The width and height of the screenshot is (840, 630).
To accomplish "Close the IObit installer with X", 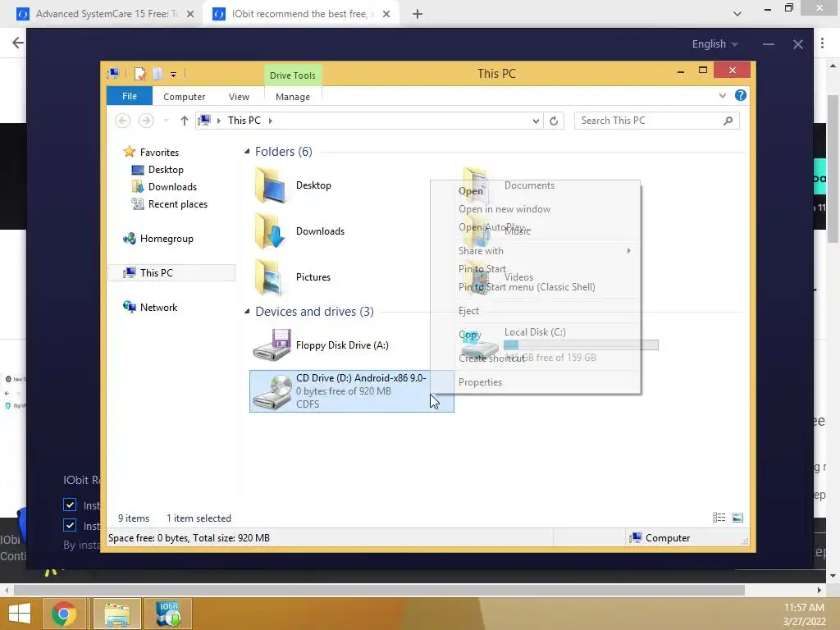I will tap(797, 44).
